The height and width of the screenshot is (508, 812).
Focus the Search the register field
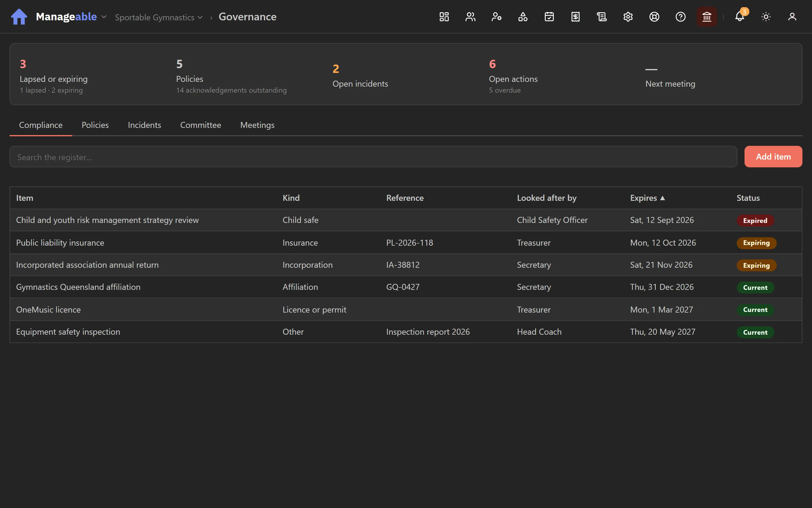pyautogui.click(x=373, y=157)
